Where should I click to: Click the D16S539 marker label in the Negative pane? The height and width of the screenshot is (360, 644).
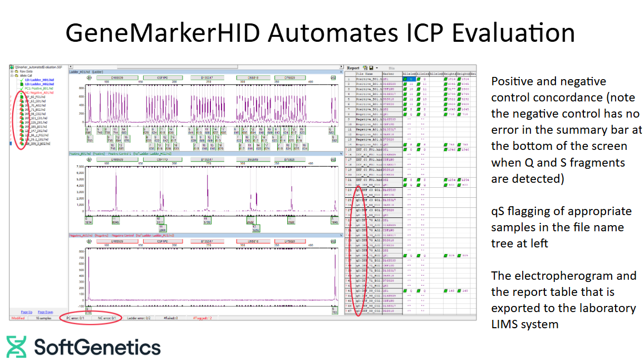click(117, 241)
